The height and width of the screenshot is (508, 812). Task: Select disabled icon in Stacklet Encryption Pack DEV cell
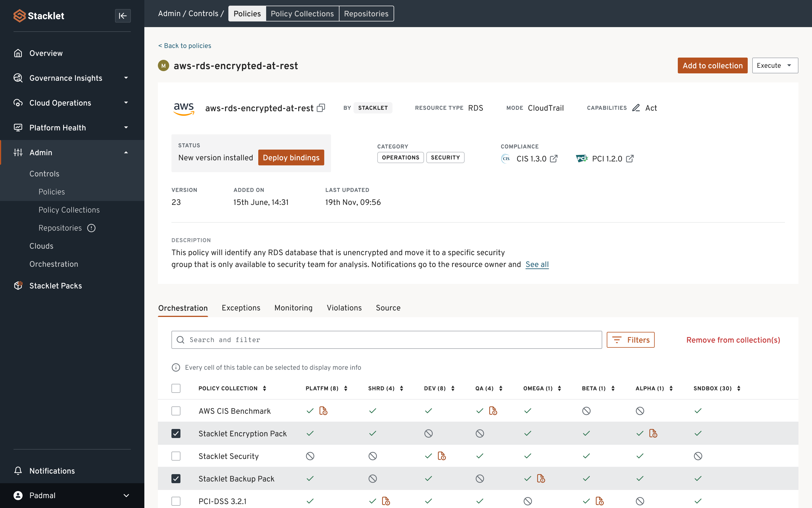tap(429, 433)
